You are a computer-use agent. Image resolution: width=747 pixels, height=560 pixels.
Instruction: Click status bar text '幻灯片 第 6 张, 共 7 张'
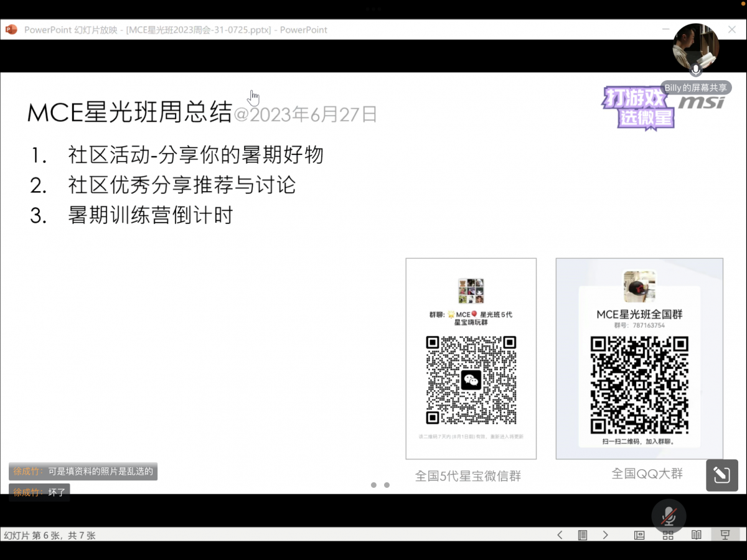point(50,535)
